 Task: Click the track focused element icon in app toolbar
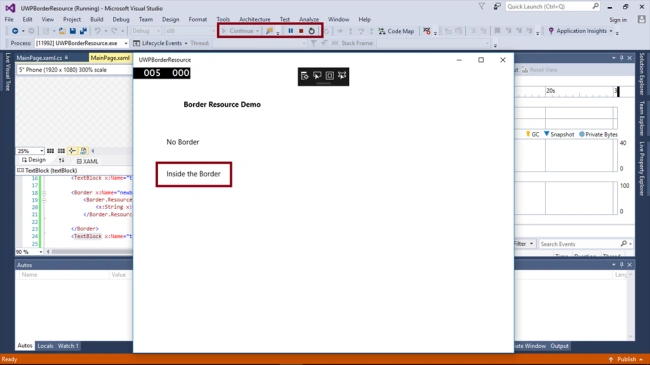tap(342, 75)
